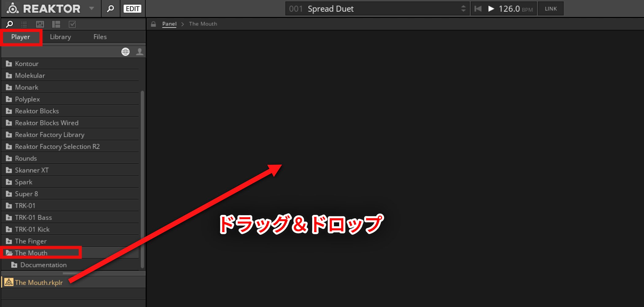The height and width of the screenshot is (307, 644).
Task: Select the TRK-01 Bass folder
Action: pos(70,217)
